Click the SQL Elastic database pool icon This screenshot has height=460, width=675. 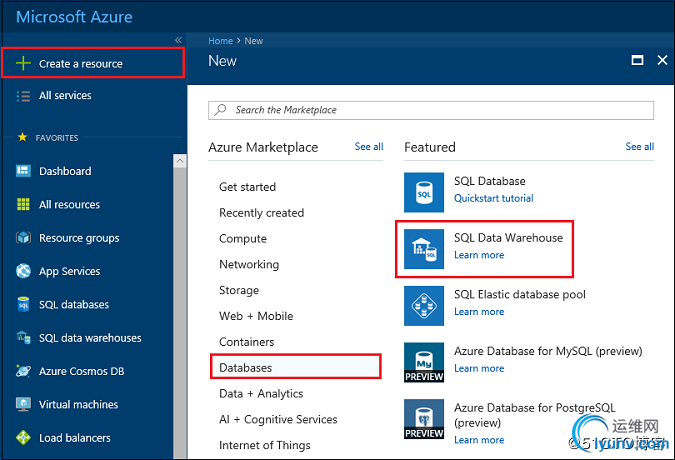click(424, 306)
